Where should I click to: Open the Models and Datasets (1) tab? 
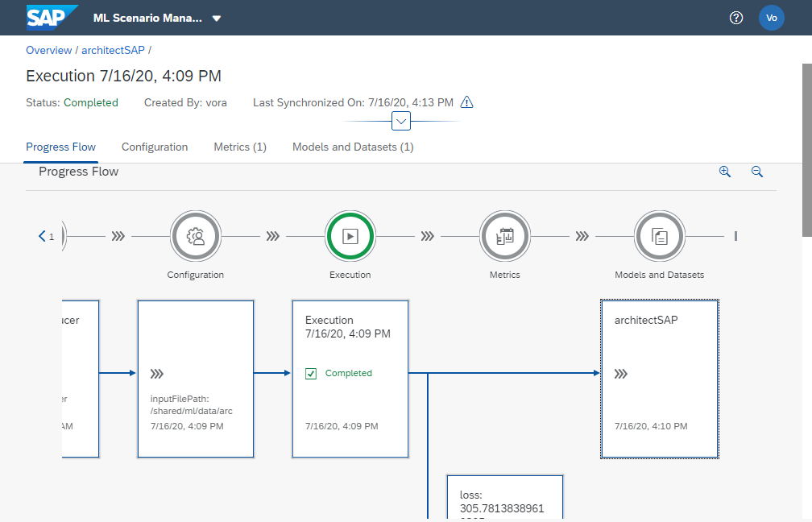point(353,147)
